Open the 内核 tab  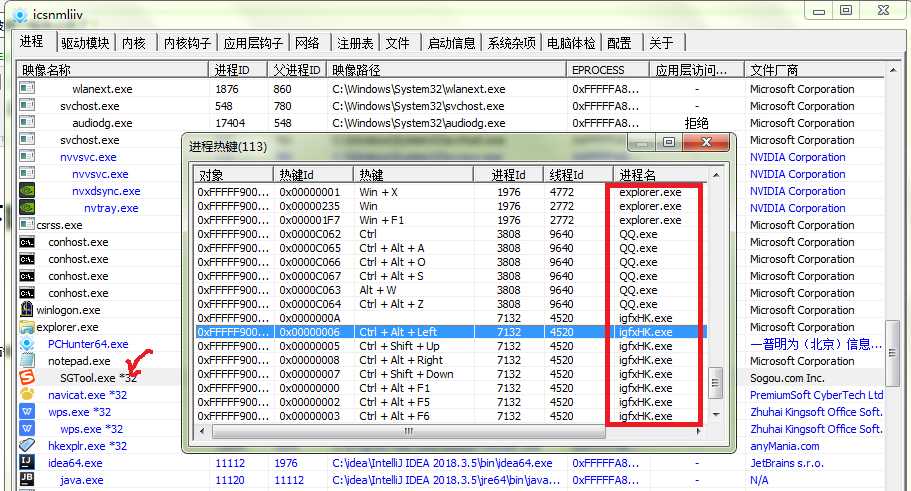[x=134, y=43]
